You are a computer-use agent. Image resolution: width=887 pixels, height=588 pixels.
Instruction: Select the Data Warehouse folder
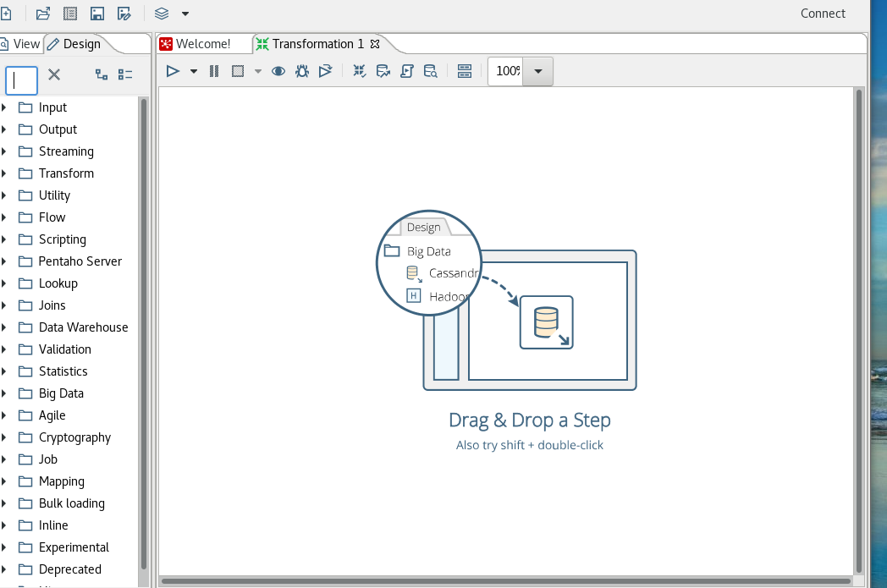click(83, 327)
